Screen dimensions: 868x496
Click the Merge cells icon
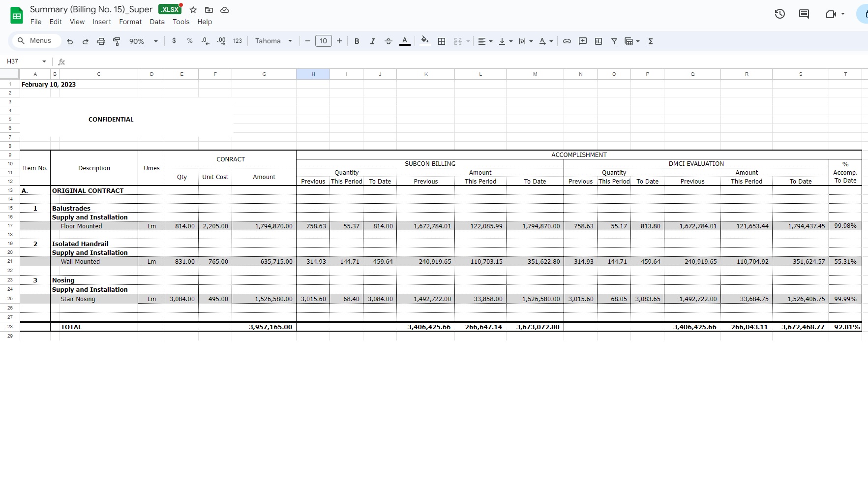[x=458, y=41]
